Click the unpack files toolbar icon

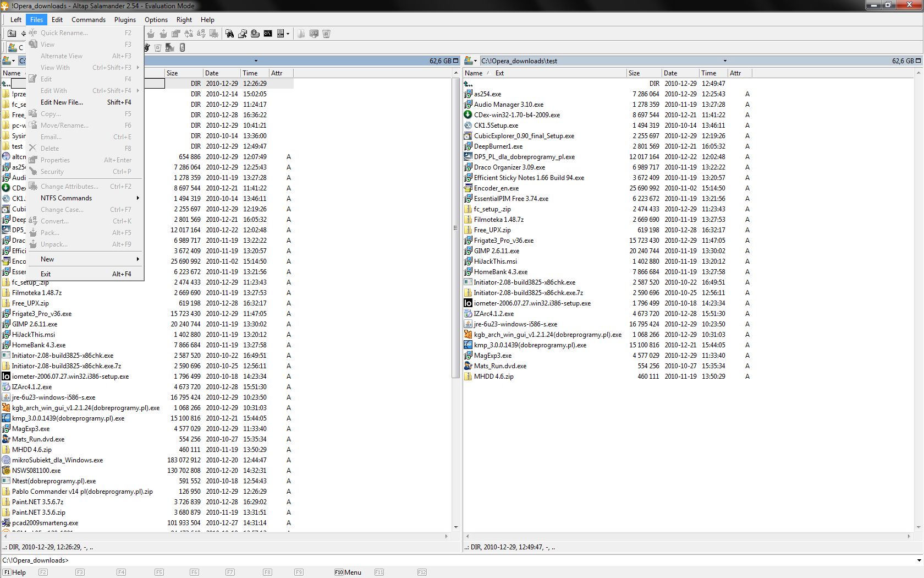pyautogui.click(x=163, y=34)
